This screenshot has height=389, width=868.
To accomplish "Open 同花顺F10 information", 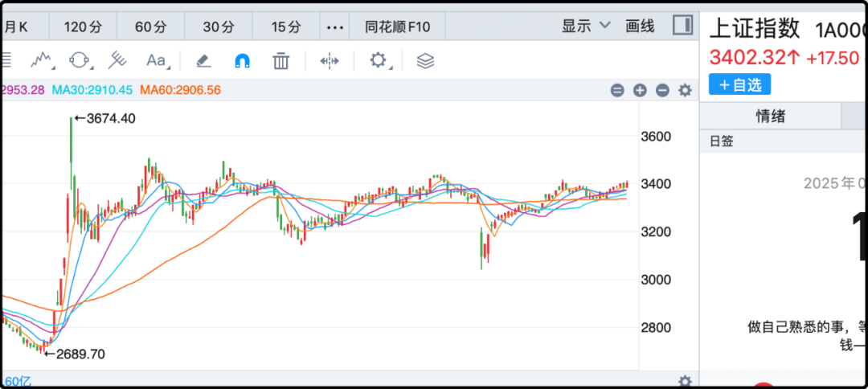I will [397, 27].
